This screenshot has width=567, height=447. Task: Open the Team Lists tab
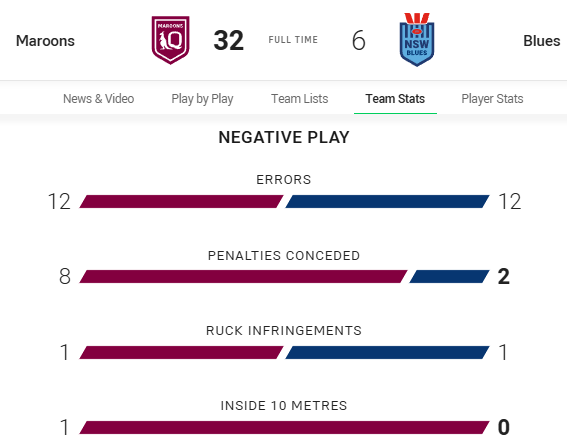(299, 98)
